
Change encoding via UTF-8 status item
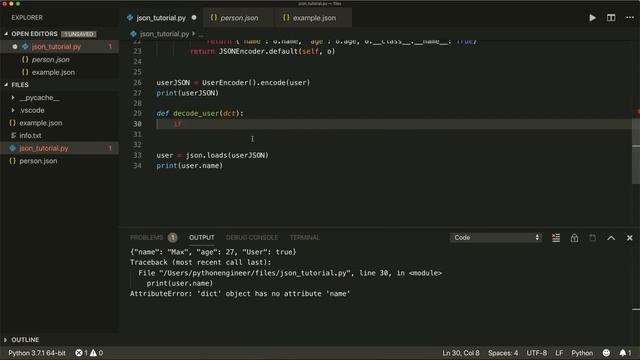pyautogui.click(x=536, y=353)
